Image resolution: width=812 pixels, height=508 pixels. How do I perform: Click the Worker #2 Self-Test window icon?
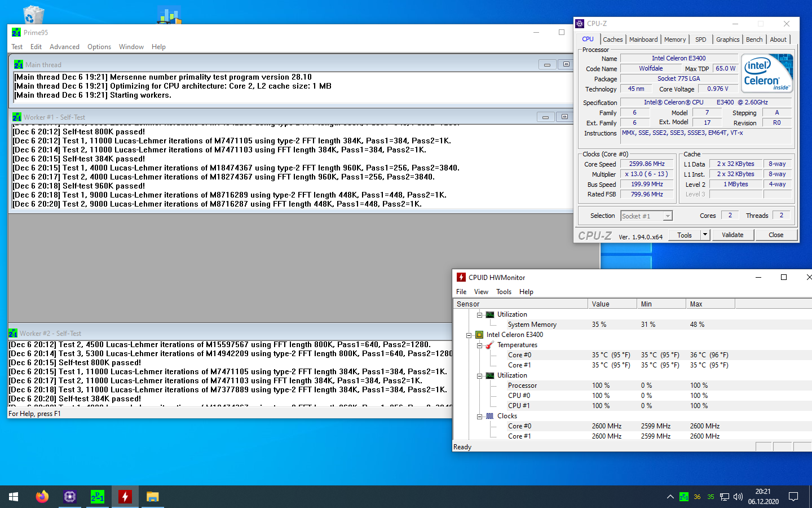(13, 333)
